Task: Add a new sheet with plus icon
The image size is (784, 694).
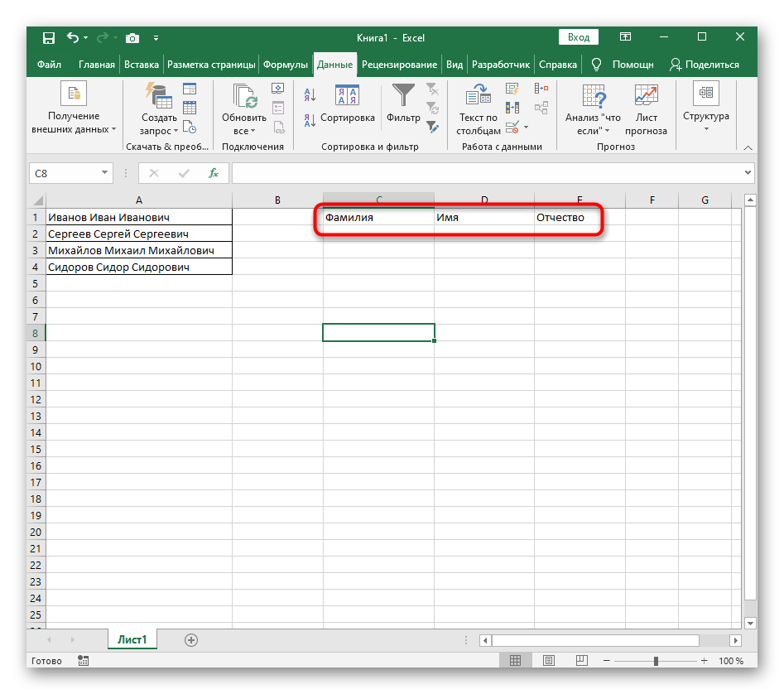Action: coord(191,639)
